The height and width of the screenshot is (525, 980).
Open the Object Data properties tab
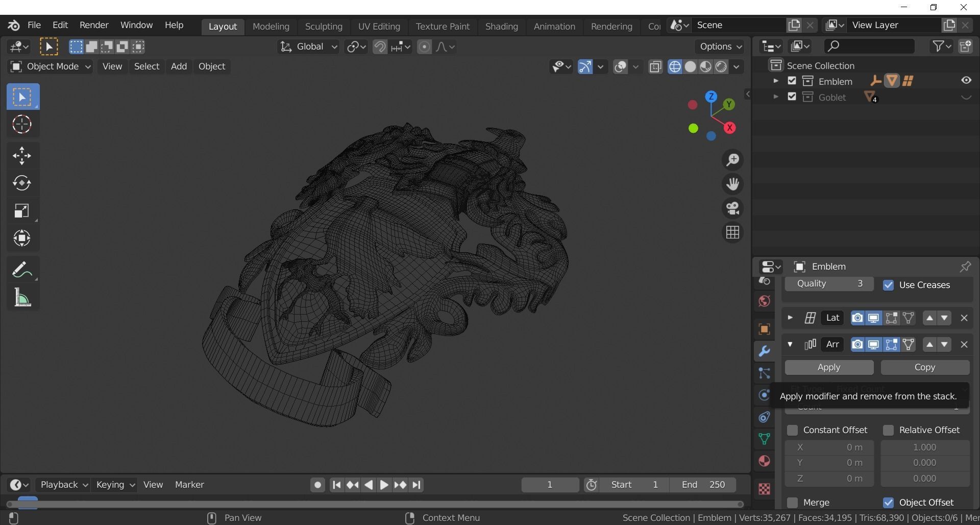click(x=764, y=439)
